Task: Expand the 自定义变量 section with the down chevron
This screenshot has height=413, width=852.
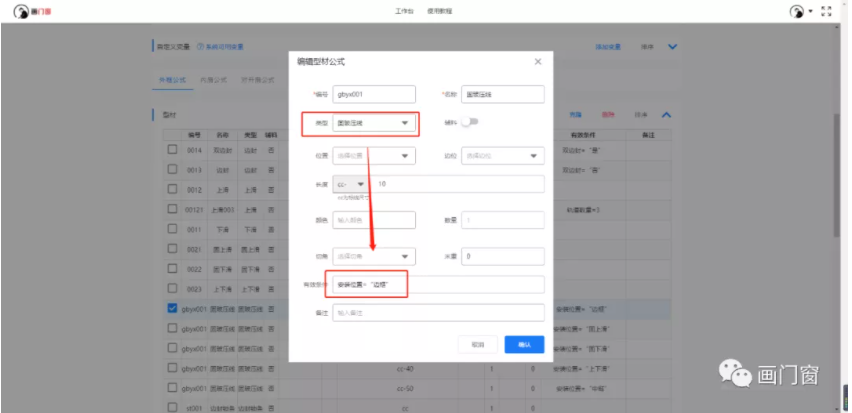Action: [x=673, y=47]
